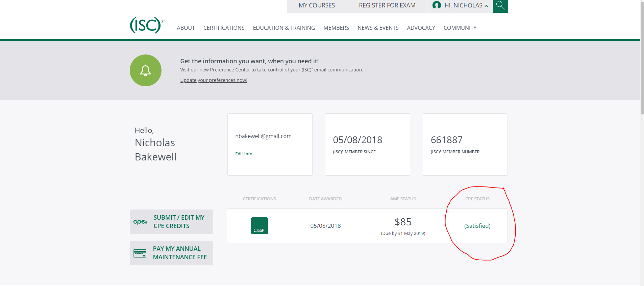Open the Community menu
This screenshot has height=286, width=644.
460,28
